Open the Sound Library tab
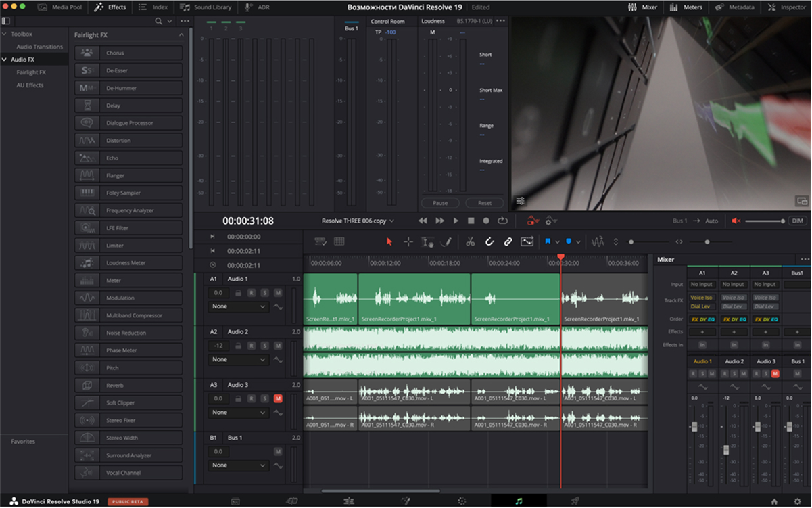Image resolution: width=812 pixels, height=508 pixels. click(207, 7)
